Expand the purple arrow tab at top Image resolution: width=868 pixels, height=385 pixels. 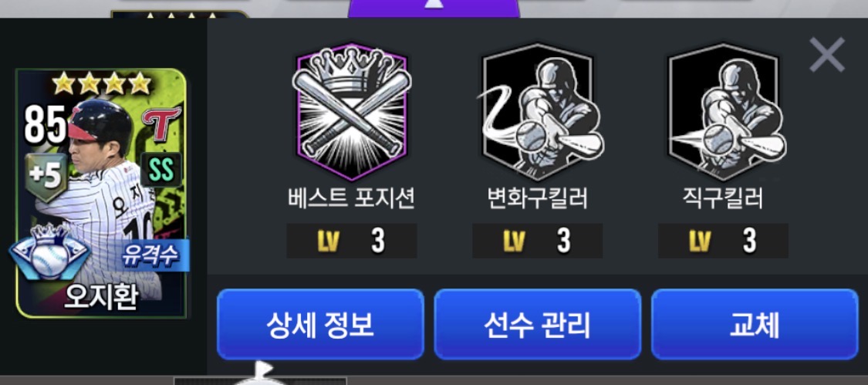point(434,8)
